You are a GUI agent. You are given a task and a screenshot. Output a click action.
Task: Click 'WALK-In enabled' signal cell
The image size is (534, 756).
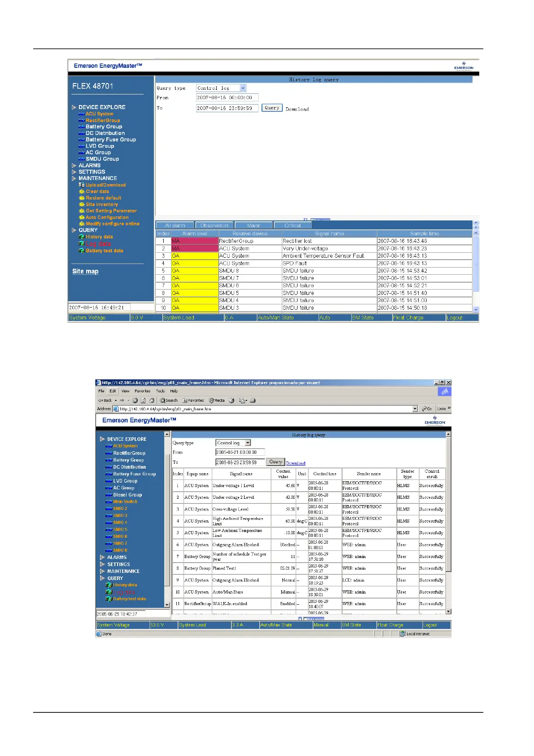[x=241, y=604]
